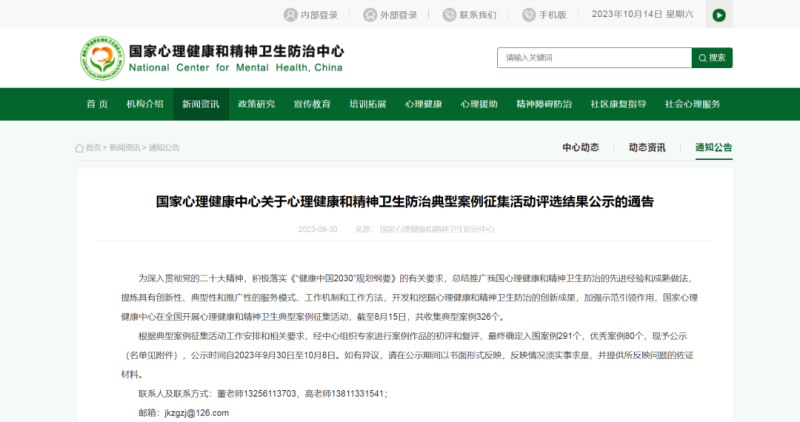Select the 通知公告 tab
Image resolution: width=800 pixels, height=422 pixels.
click(x=713, y=147)
